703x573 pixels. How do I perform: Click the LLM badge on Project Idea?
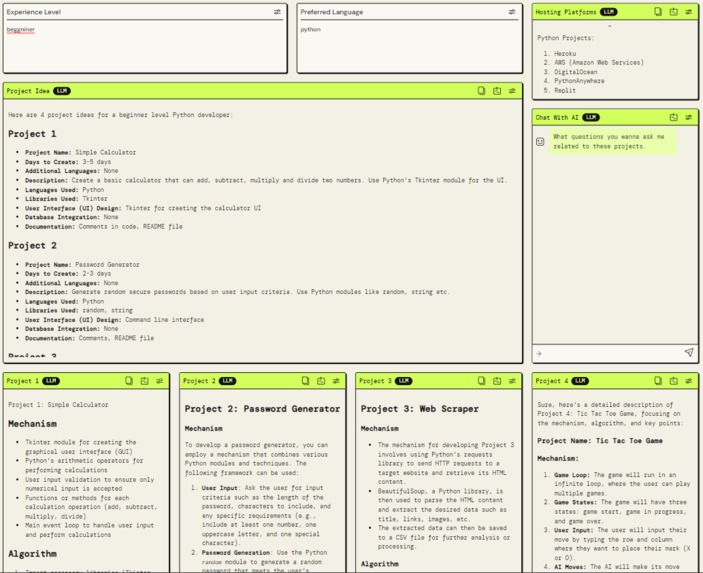tap(62, 91)
